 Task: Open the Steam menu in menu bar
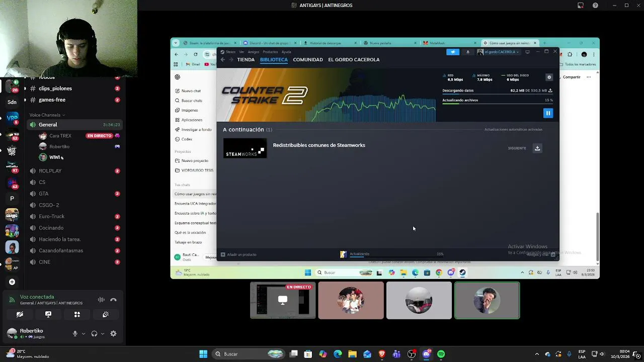[x=230, y=52]
